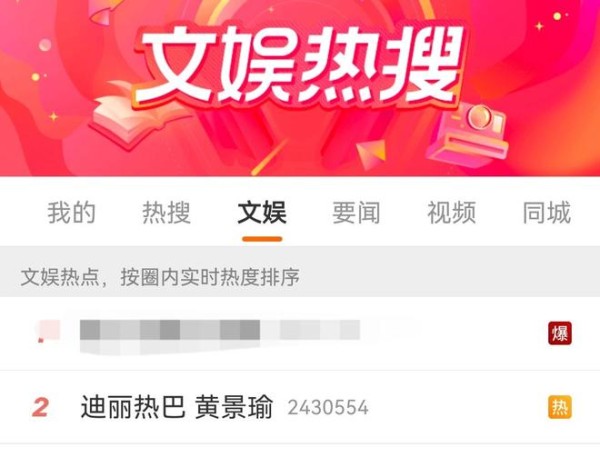Go to the 同城 tab

pyautogui.click(x=547, y=213)
